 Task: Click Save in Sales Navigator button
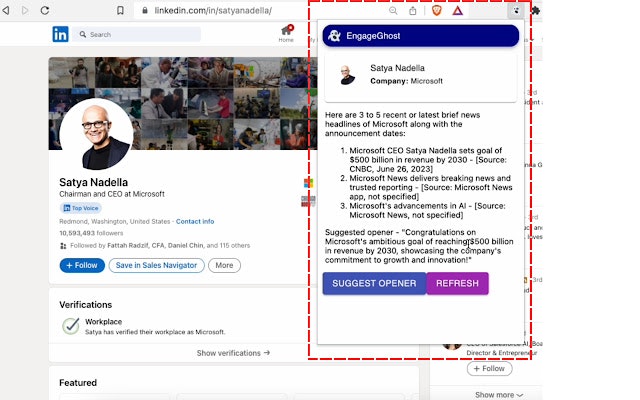[156, 265]
